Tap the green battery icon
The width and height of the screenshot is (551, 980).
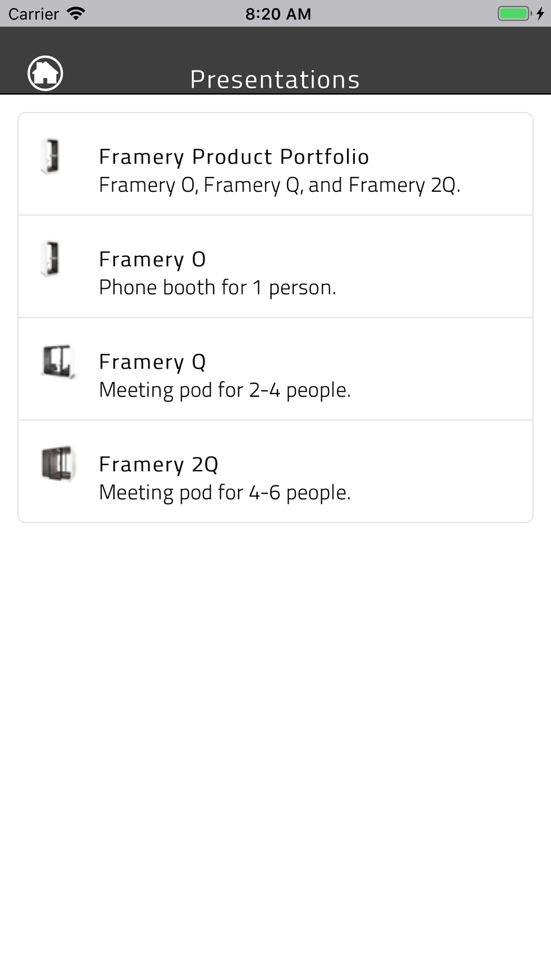point(514,13)
